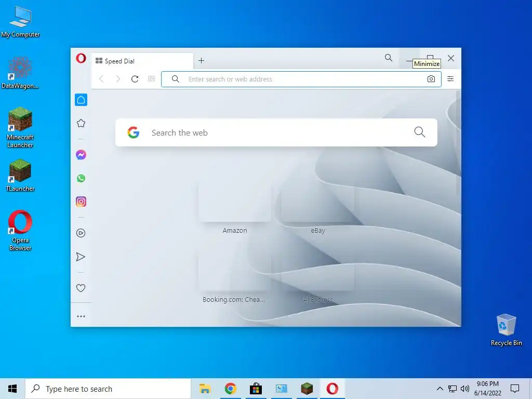Click the page vertical scrollbar
Viewport: 532px width, 399px height.
[x=458, y=142]
